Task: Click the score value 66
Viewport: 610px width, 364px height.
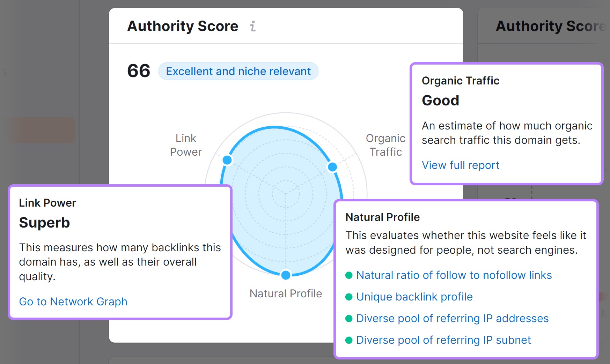Action: click(x=138, y=71)
